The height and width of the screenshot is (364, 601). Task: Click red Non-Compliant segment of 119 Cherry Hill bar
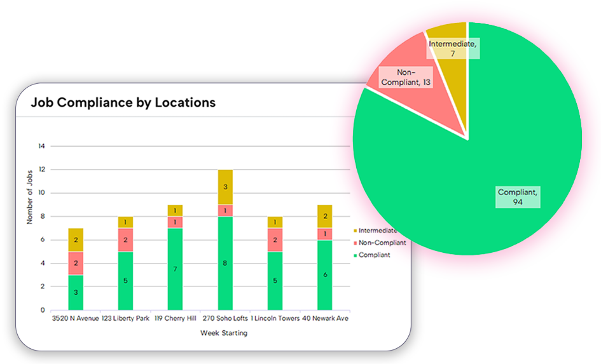175,222
